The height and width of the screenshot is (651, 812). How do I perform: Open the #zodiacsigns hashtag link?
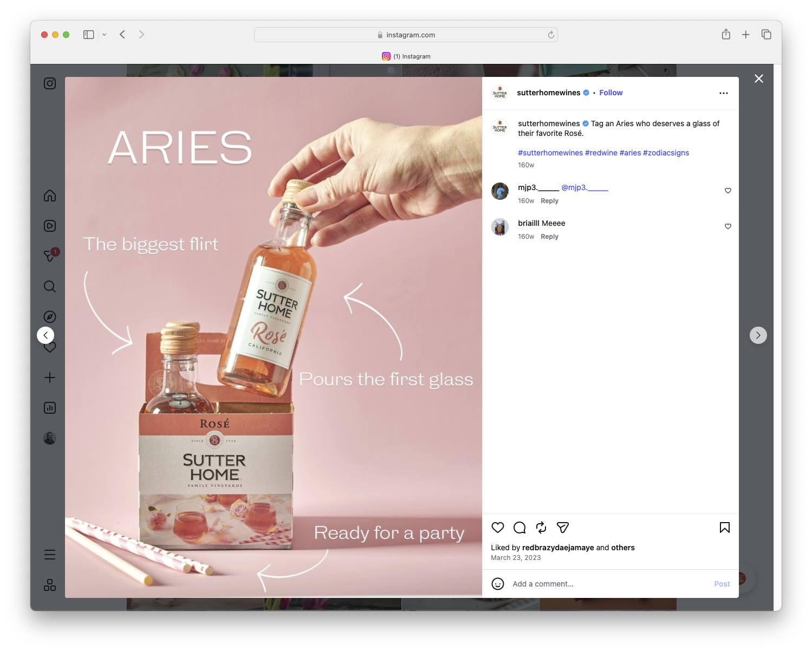click(x=666, y=153)
